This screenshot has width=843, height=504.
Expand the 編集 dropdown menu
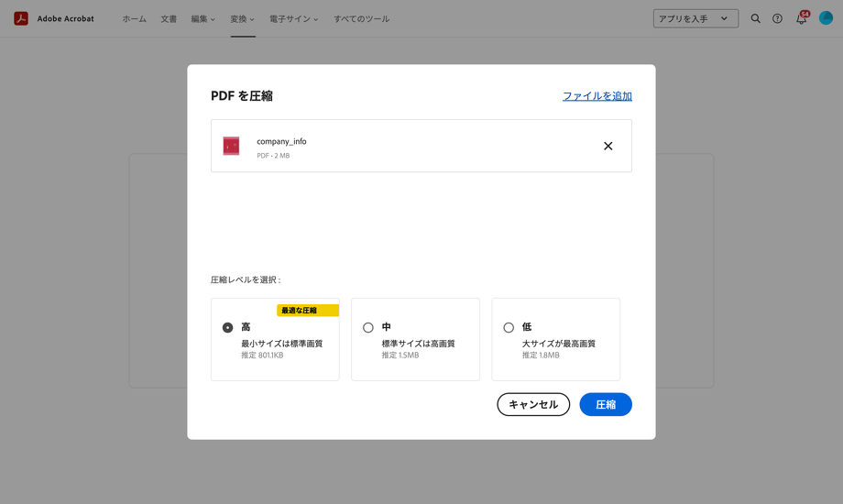point(203,18)
